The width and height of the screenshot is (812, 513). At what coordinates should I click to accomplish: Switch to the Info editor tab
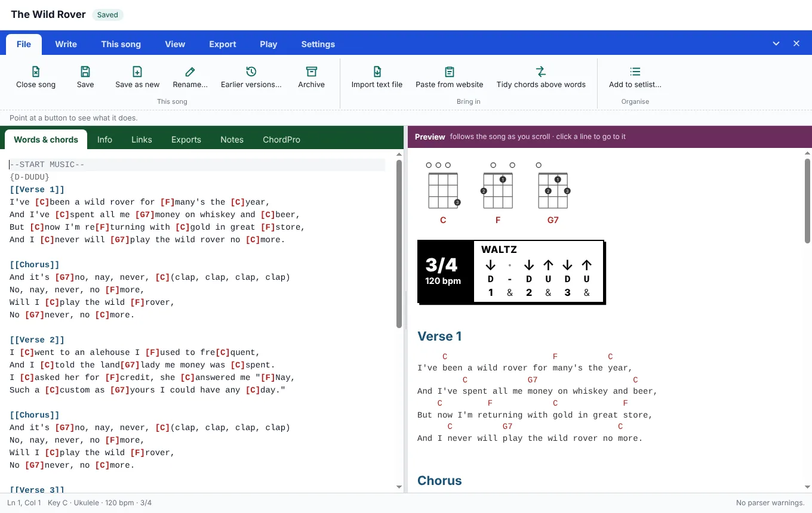pyautogui.click(x=104, y=140)
